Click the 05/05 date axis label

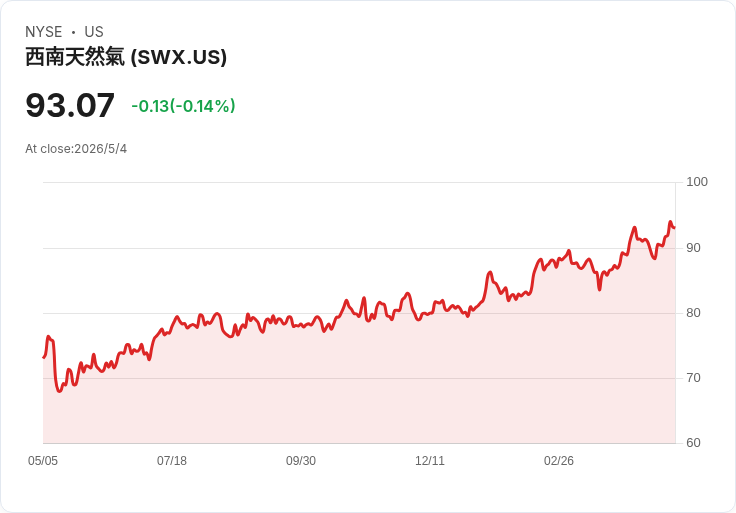(43, 461)
